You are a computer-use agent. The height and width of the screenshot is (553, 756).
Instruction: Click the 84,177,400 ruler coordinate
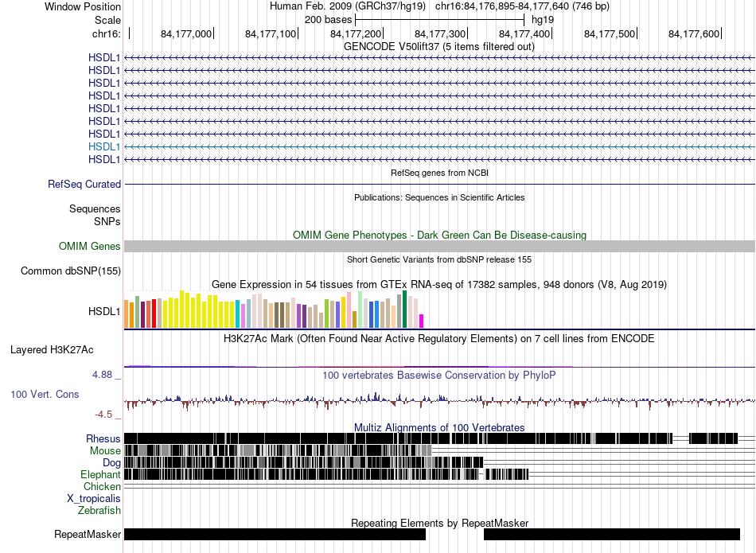tap(524, 33)
